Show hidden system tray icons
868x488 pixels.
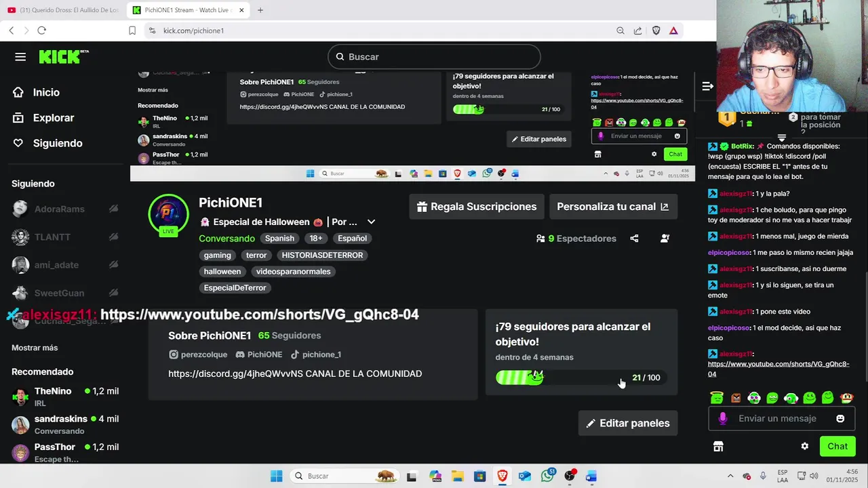[730, 476]
